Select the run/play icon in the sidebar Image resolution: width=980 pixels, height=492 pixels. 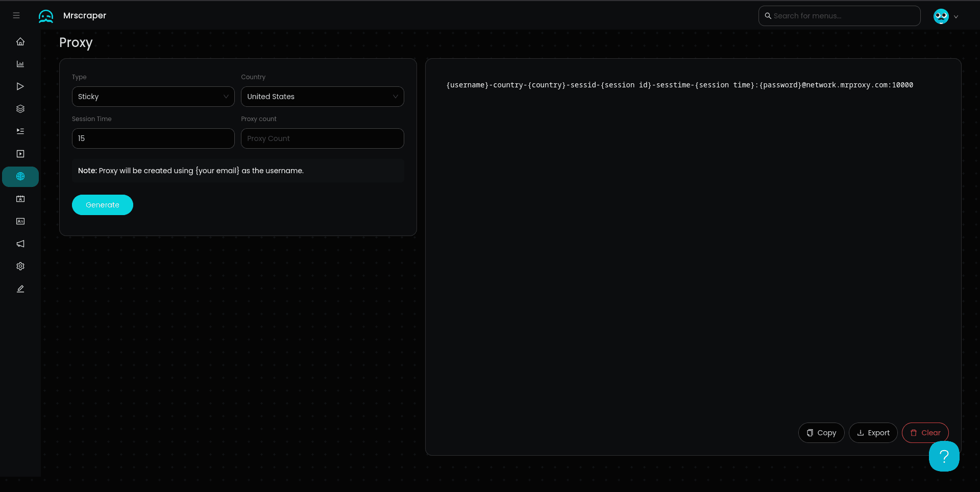20,86
